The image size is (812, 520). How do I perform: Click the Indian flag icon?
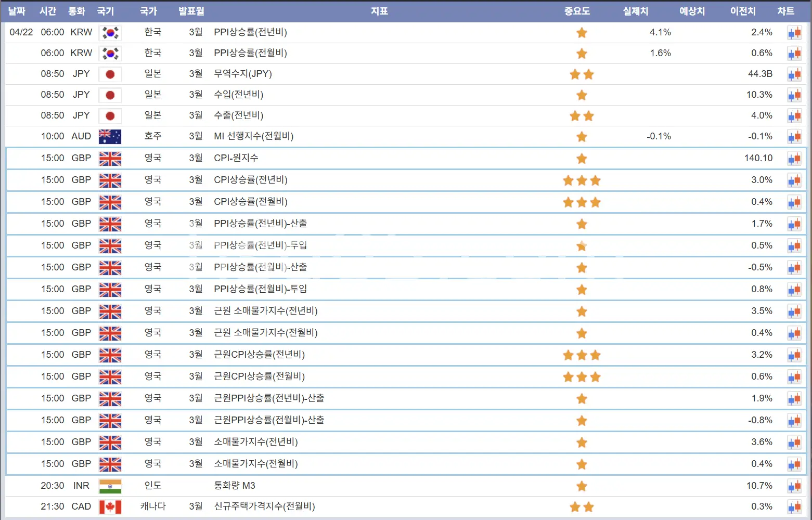(110, 486)
